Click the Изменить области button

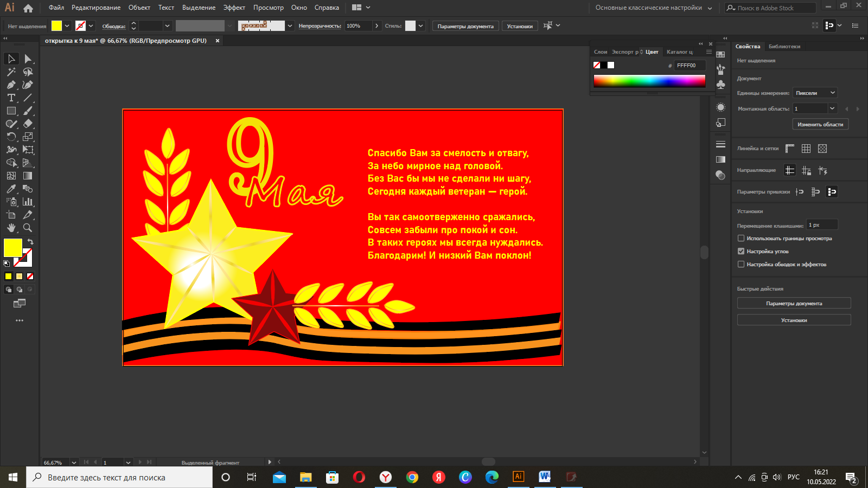[x=820, y=124]
